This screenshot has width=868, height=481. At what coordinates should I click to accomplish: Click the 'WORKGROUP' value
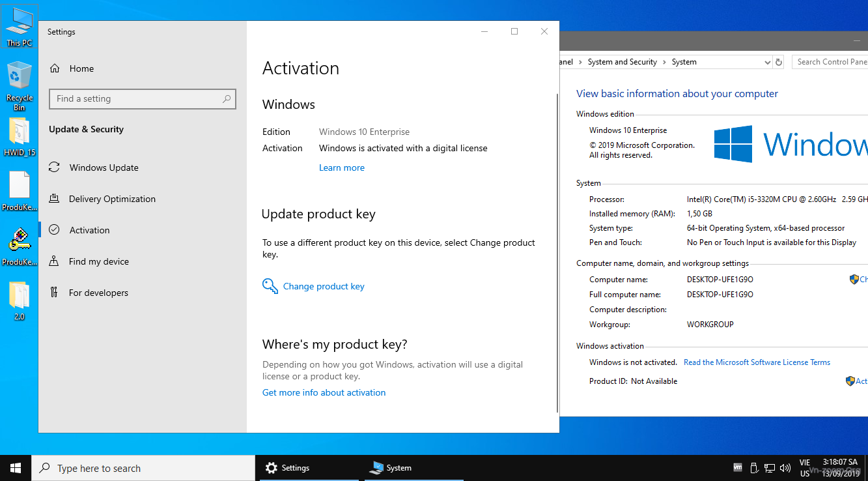pos(710,325)
